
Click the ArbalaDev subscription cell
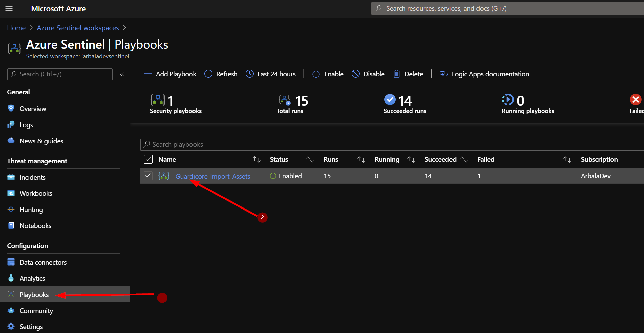click(x=596, y=176)
